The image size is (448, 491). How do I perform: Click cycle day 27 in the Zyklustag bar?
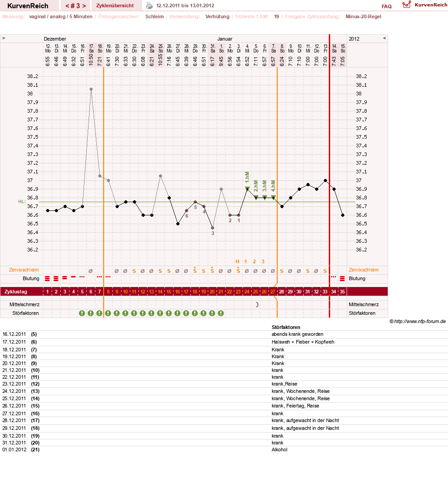pyautogui.click(x=273, y=292)
